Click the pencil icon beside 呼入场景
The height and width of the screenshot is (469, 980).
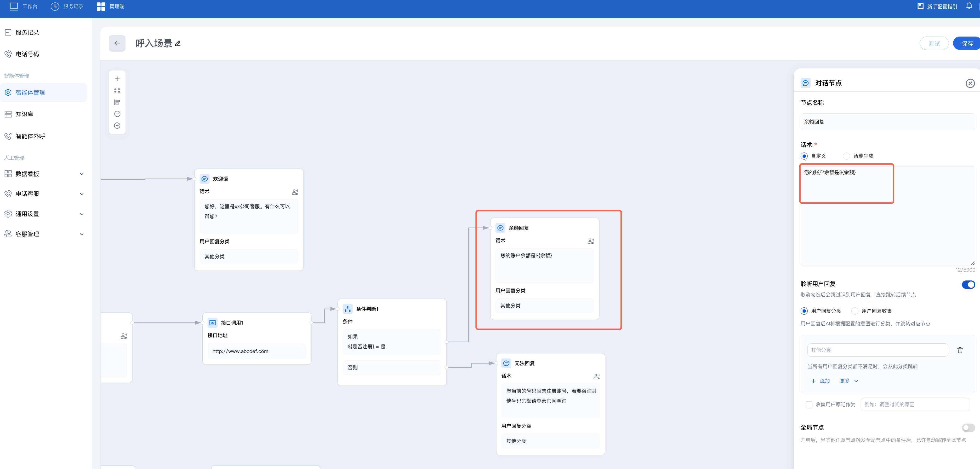[x=178, y=44]
